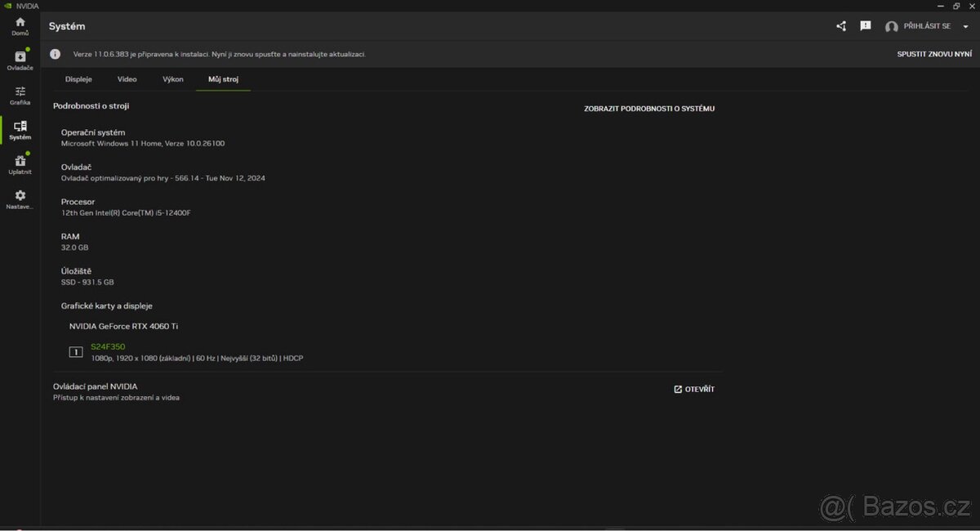Screen dimensions: 980x531
Task: Click the S24F350 monitor link
Action: [x=108, y=347]
